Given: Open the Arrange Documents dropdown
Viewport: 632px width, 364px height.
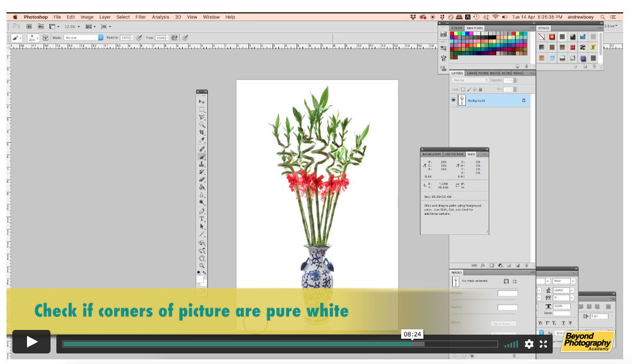Looking at the screenshot, I should (x=90, y=26).
